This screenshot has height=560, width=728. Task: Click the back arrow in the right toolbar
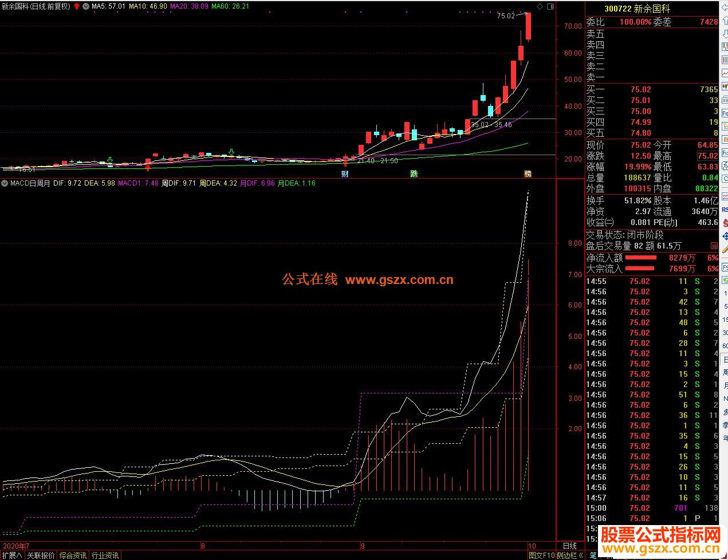(x=724, y=7)
